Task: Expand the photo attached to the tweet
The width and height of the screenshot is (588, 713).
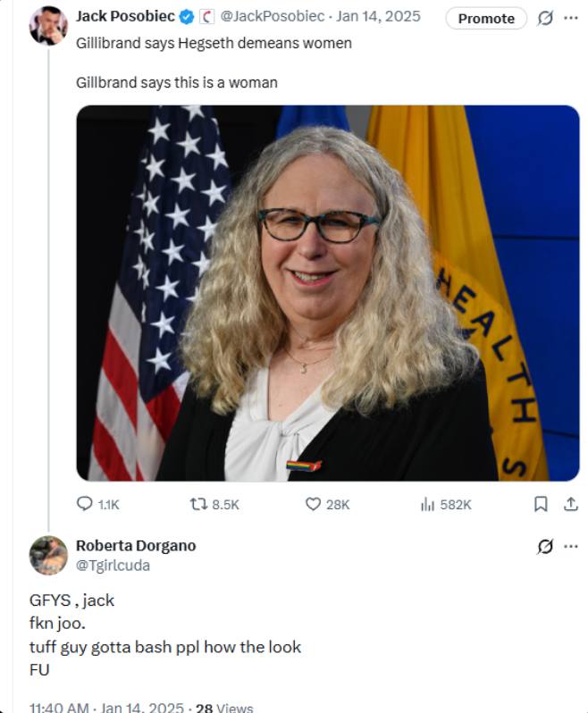Action: 327,293
